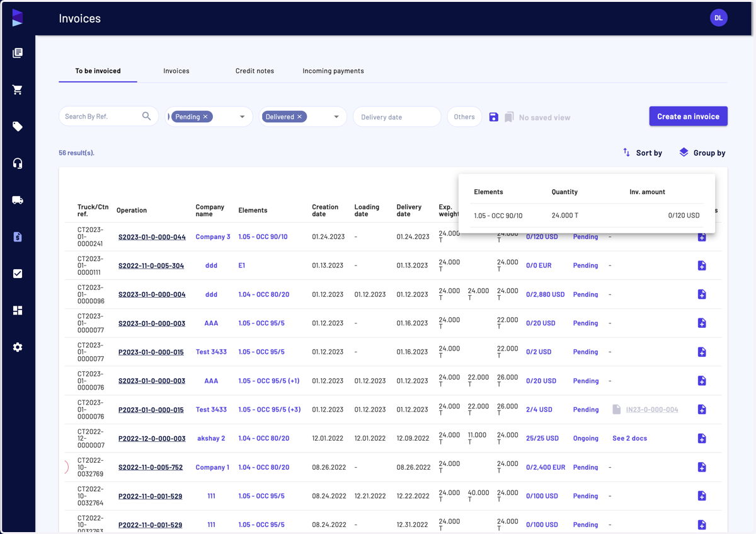Remove the Pending filter chip
Image resolution: width=756 pixels, height=534 pixels.
pos(205,117)
